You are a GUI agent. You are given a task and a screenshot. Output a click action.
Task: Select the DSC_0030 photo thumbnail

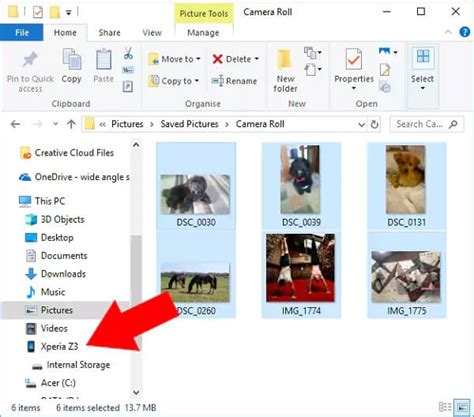pyautogui.click(x=196, y=186)
